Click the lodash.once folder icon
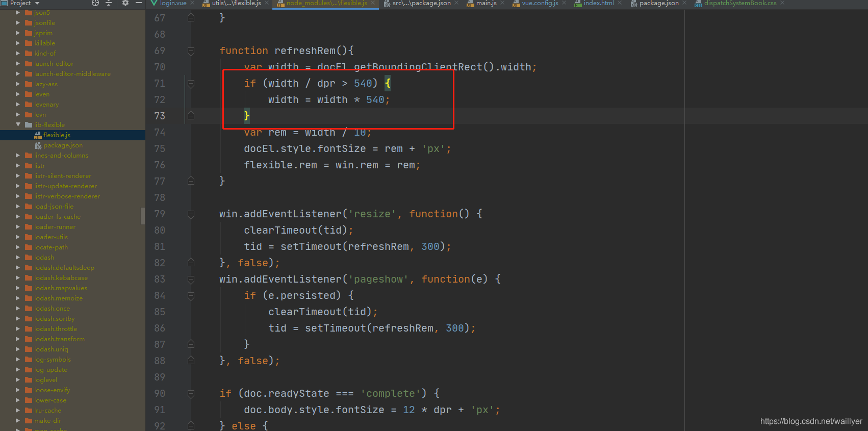868x431 pixels. click(x=29, y=309)
